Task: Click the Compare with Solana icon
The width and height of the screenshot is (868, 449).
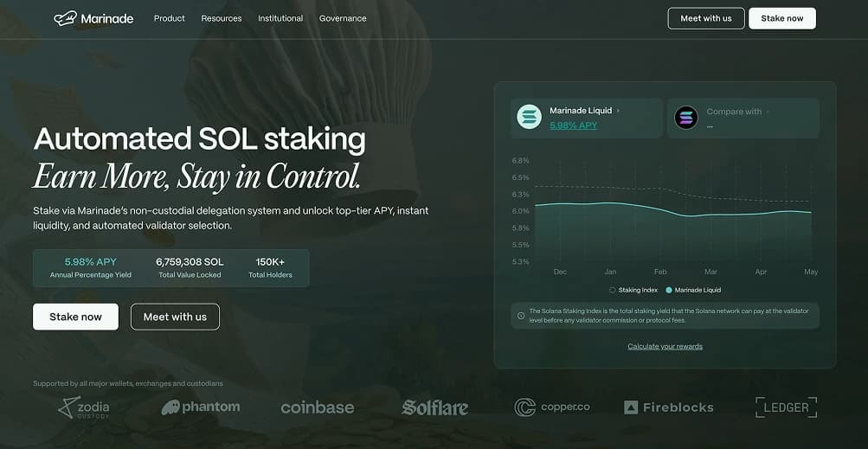Action: click(686, 118)
